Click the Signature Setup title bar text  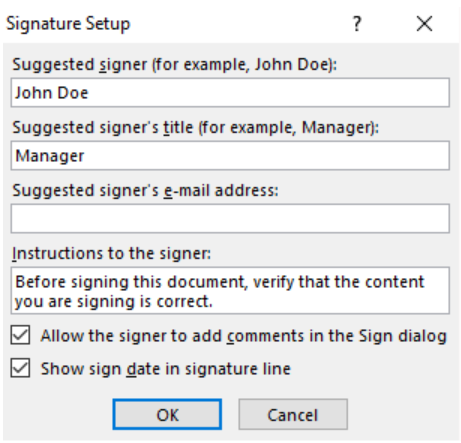coord(68,24)
